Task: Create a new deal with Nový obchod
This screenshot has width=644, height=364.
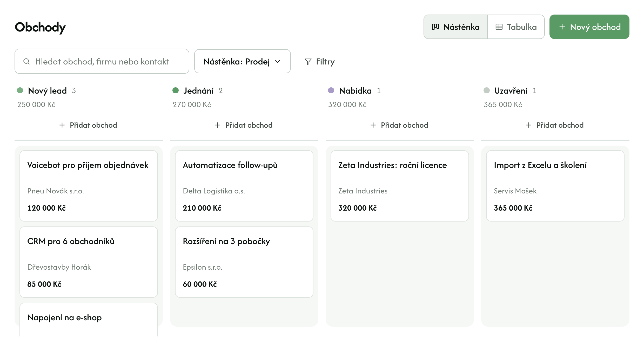Action: (x=589, y=27)
